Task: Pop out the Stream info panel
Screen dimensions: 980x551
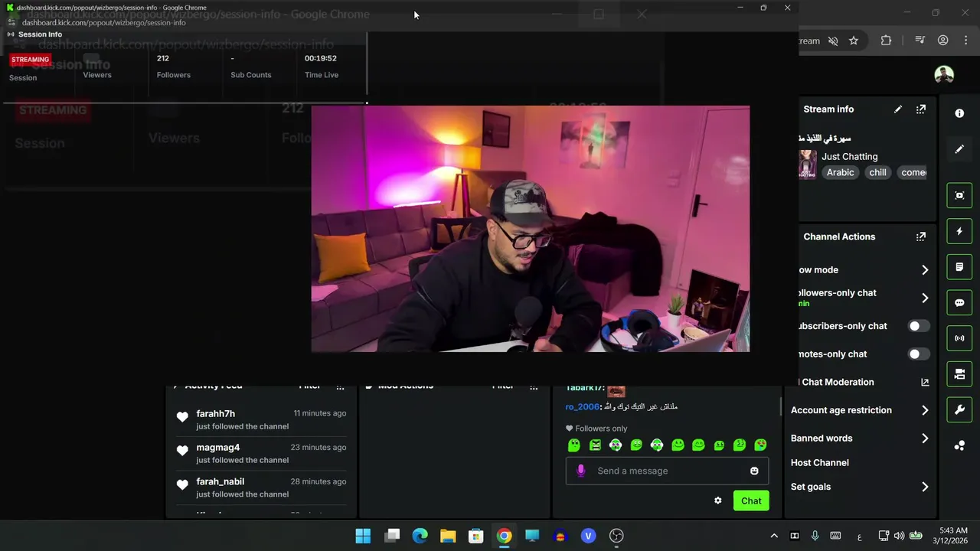Action: pyautogui.click(x=921, y=109)
